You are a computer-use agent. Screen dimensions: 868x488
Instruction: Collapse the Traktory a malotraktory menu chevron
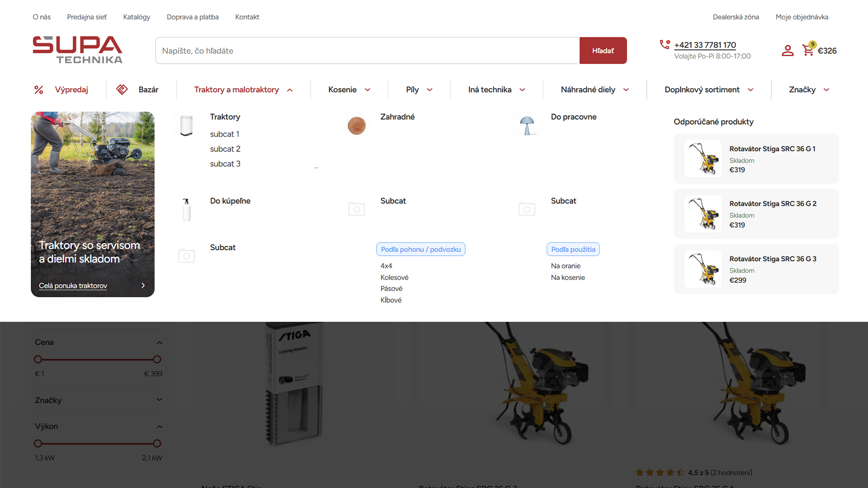tap(290, 90)
